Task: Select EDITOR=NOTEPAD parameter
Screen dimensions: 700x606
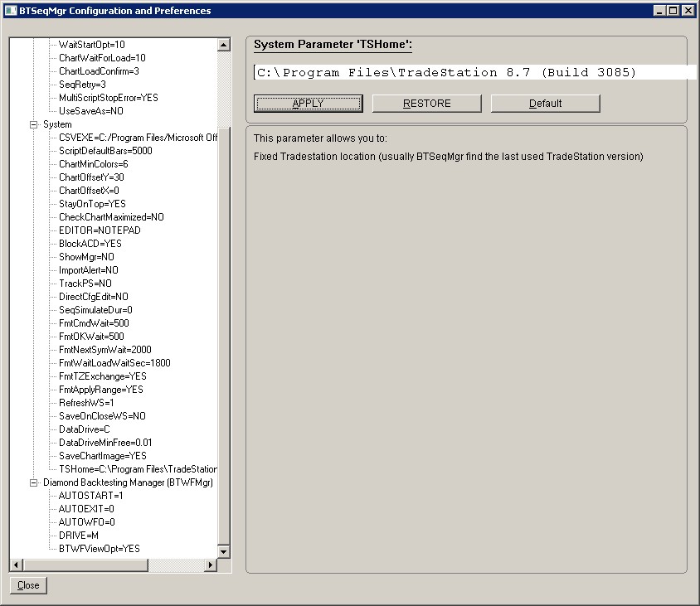Action: [x=100, y=230]
